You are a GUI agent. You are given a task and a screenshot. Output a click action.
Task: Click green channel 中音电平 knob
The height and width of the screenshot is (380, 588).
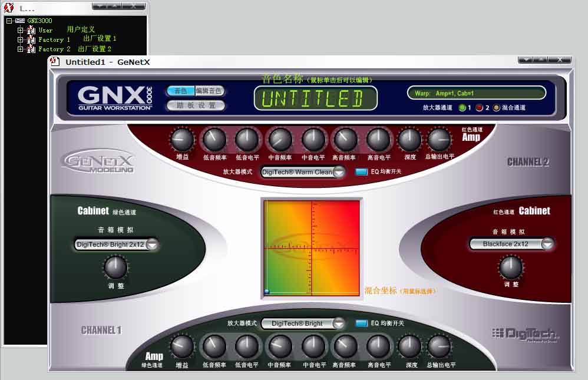pos(313,347)
